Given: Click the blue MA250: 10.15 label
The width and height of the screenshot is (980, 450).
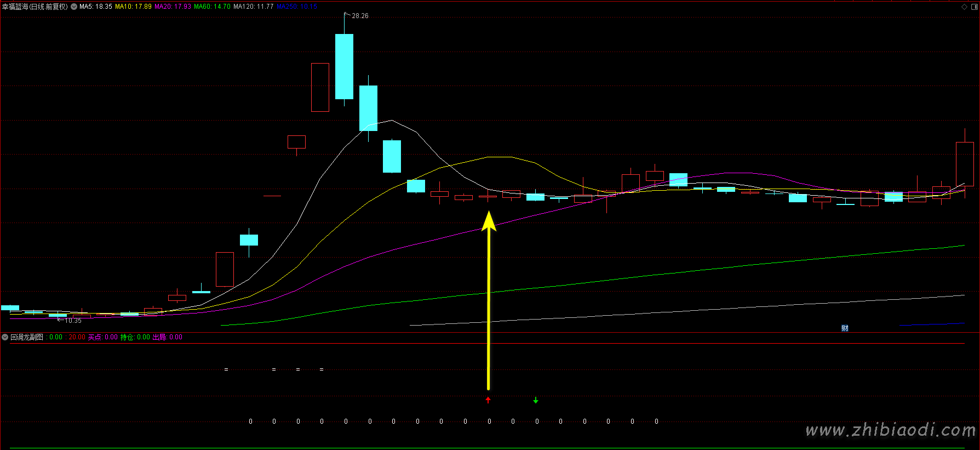Looking at the screenshot, I should (296, 7).
